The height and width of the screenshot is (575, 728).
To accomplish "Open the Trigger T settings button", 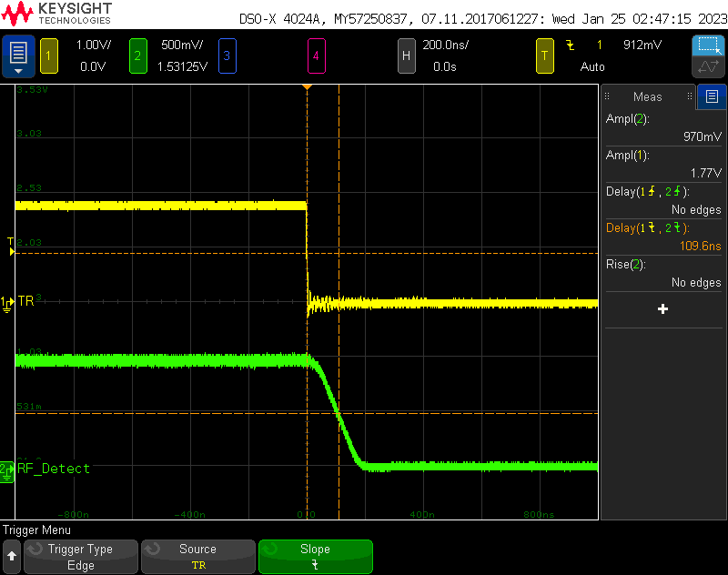I will 544,56.
